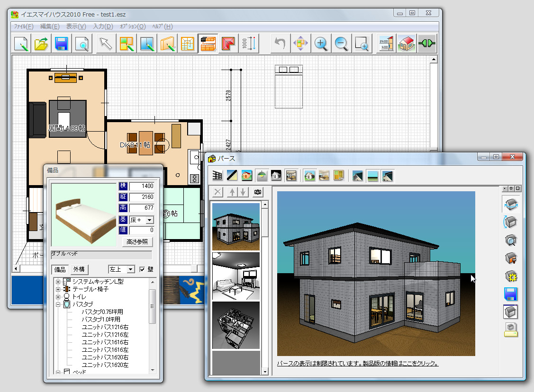Screen dimensions: 534x392
Task: Select the furniture input tool with orange boxes
Action: pos(208,44)
